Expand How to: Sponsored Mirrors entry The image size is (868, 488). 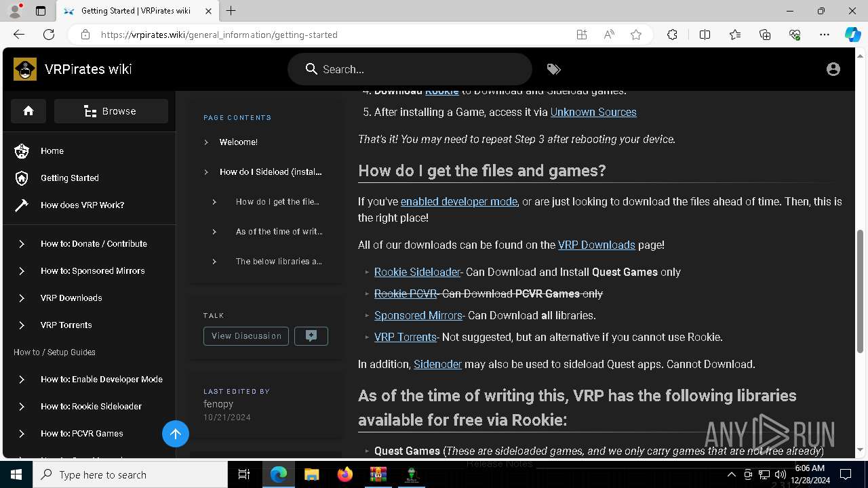[88, 270]
